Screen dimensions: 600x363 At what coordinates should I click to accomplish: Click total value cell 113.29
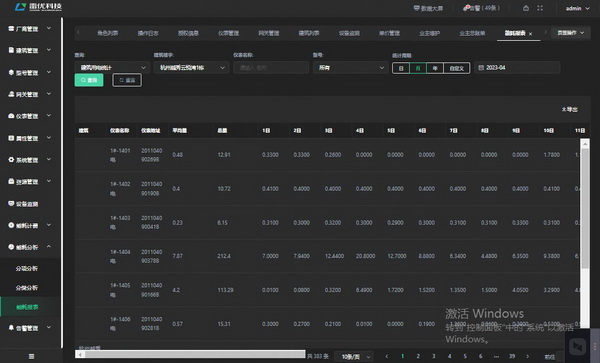point(225,290)
